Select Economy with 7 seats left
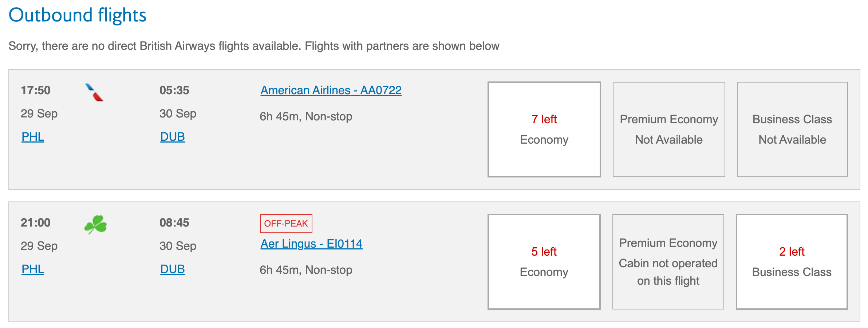Viewport: 868px width, 328px height. 544,129
